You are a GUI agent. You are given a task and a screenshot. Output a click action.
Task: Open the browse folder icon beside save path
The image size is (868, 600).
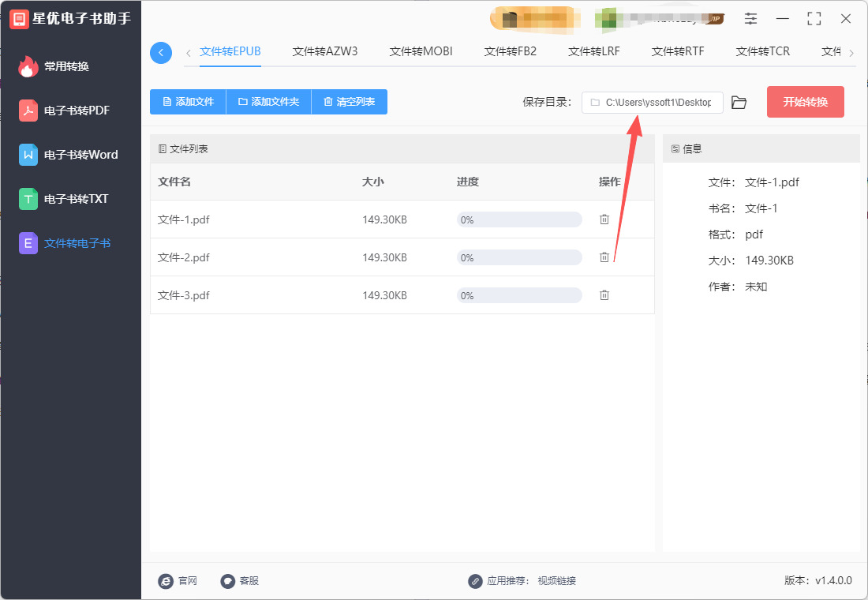click(x=739, y=103)
